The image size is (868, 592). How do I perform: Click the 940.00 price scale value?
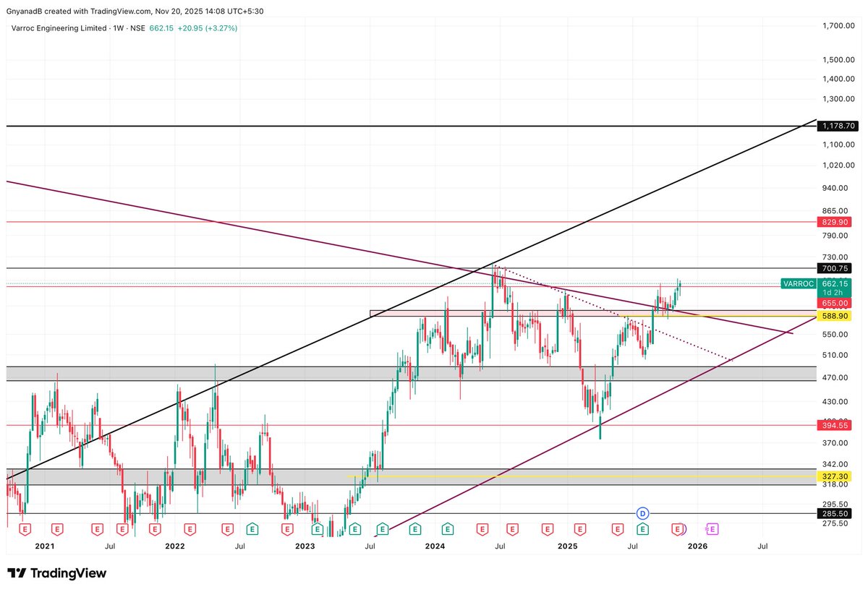[835, 188]
